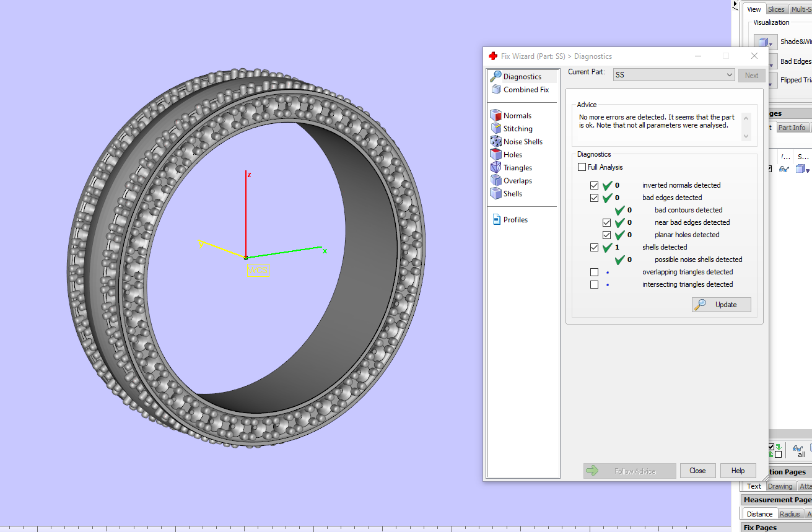Select the Overlaps fix page

(517, 181)
